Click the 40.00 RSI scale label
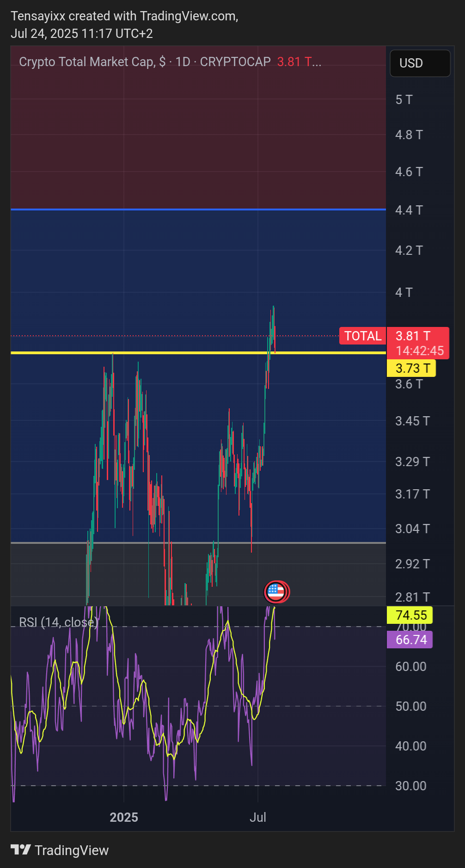Viewport: 465px width, 868px height. pos(411,746)
